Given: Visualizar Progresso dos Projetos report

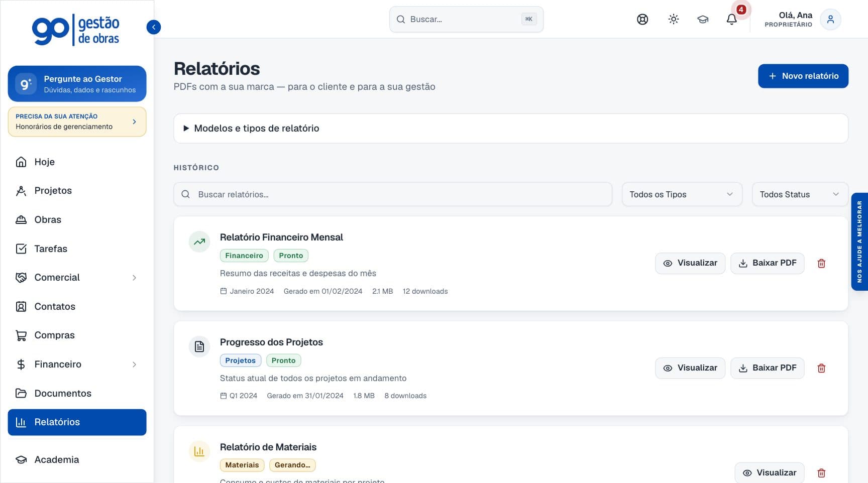Looking at the screenshot, I should (690, 368).
